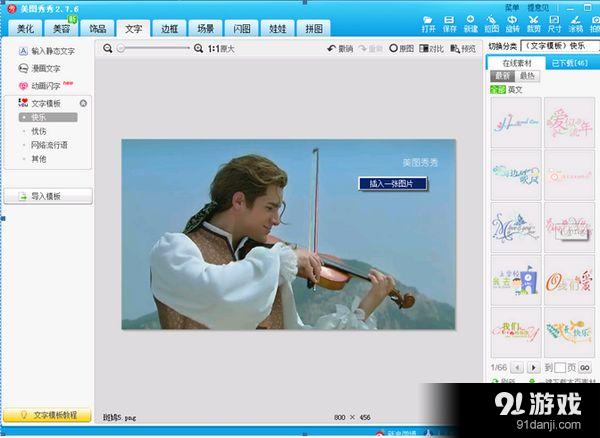This screenshot has height=438, width=600.
Task: Pick the blue butterfly M template
Action: 516,227
